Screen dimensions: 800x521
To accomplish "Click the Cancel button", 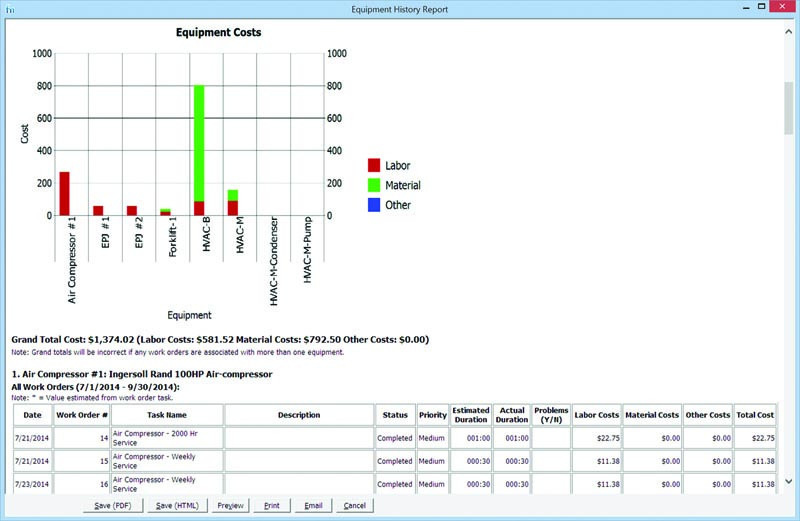I will point(355,505).
